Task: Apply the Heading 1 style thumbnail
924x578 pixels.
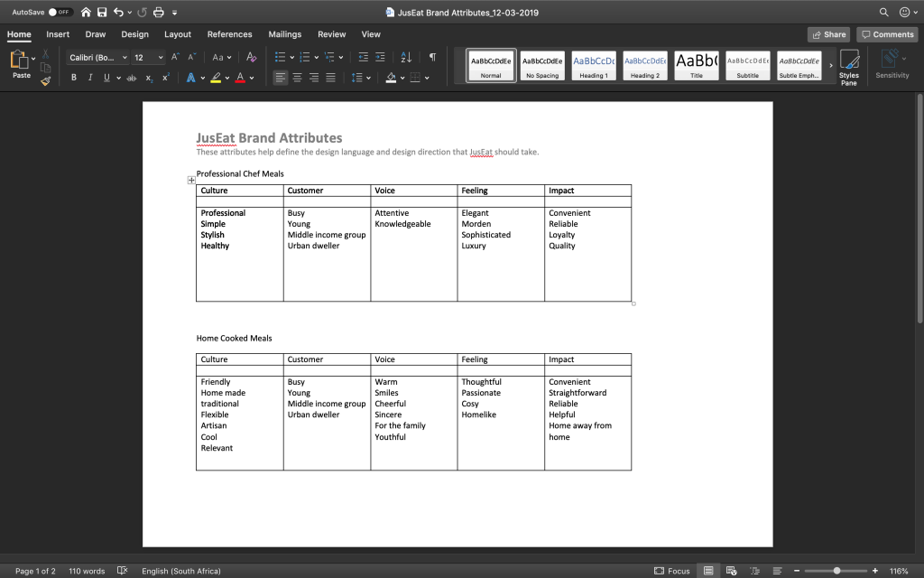Action: (x=593, y=65)
